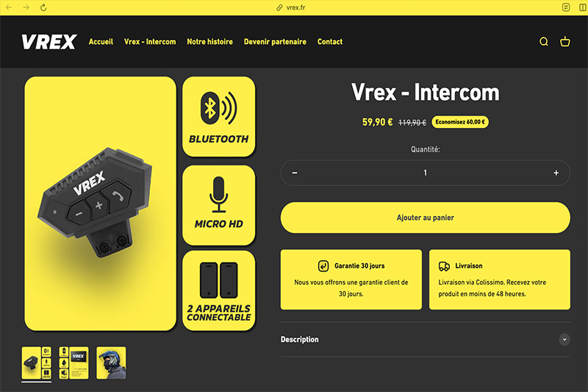This screenshot has width=588, height=392.
Task: Click Ajouter au panier button
Action: point(426,218)
